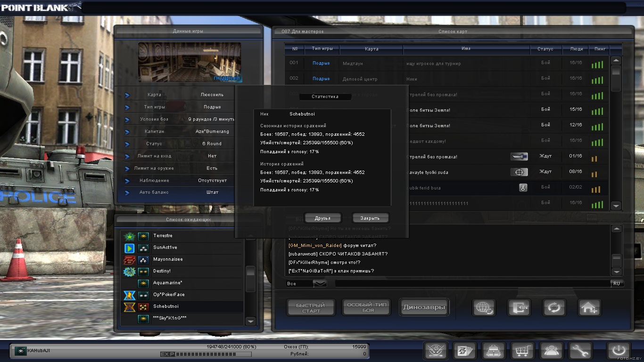Sort room list by № column
Screen dimensions: 644x362
[x=295, y=49]
